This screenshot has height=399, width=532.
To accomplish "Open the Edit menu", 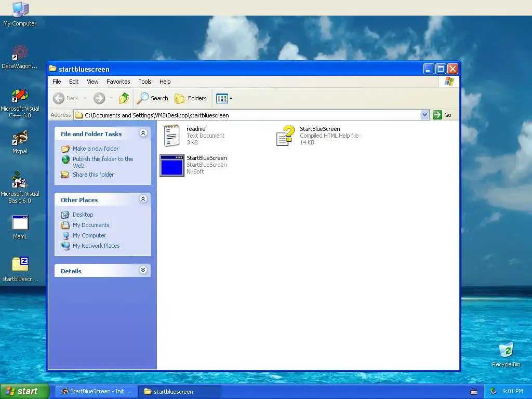I will point(74,82).
